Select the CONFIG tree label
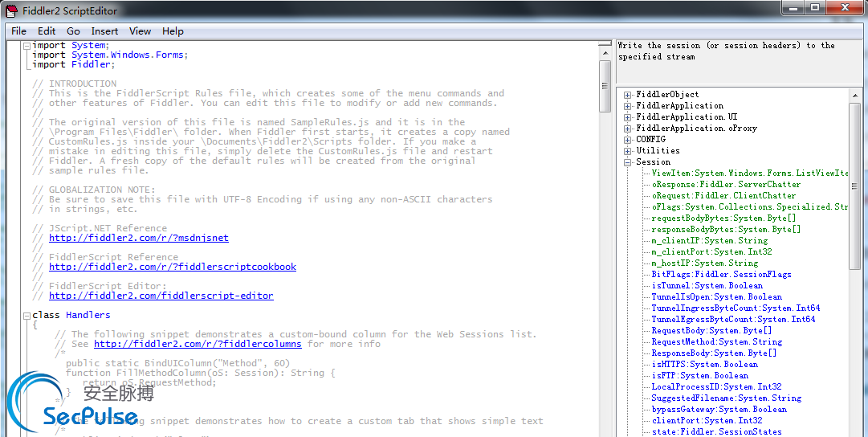The width and height of the screenshot is (868, 437). 650,139
